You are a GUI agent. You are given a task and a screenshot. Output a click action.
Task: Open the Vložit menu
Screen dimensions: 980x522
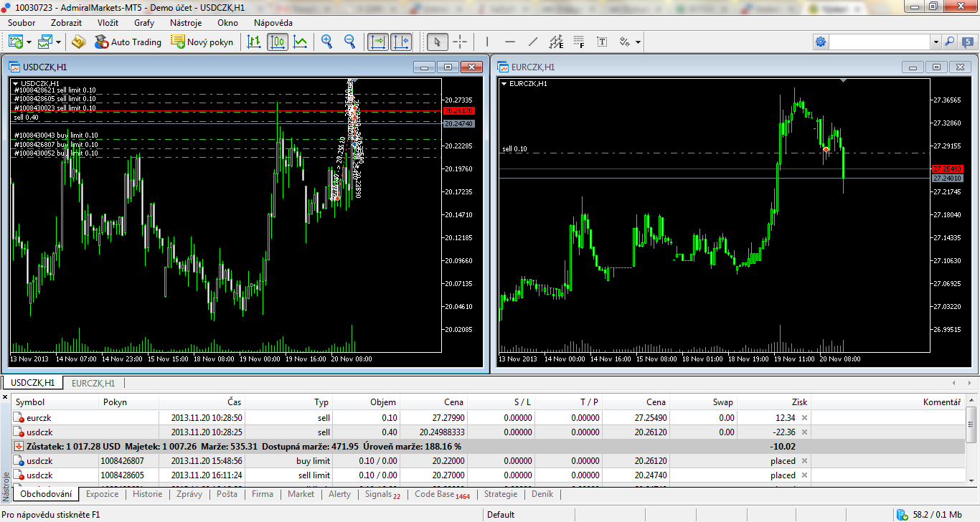pyautogui.click(x=108, y=22)
